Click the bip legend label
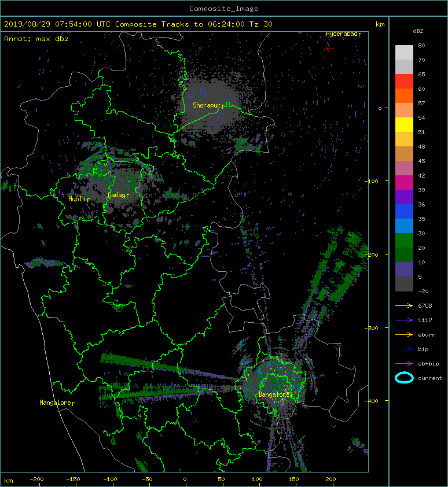The width and height of the screenshot is (448, 487). tap(423, 349)
